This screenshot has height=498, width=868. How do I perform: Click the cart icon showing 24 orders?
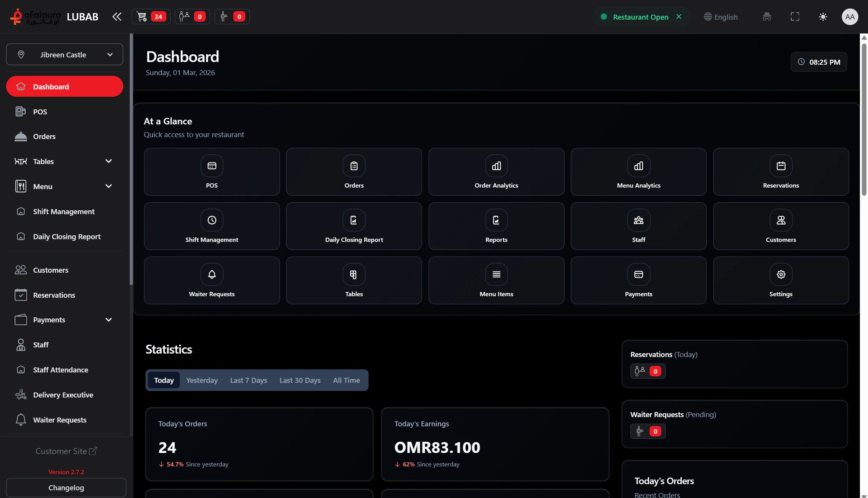[151, 16]
